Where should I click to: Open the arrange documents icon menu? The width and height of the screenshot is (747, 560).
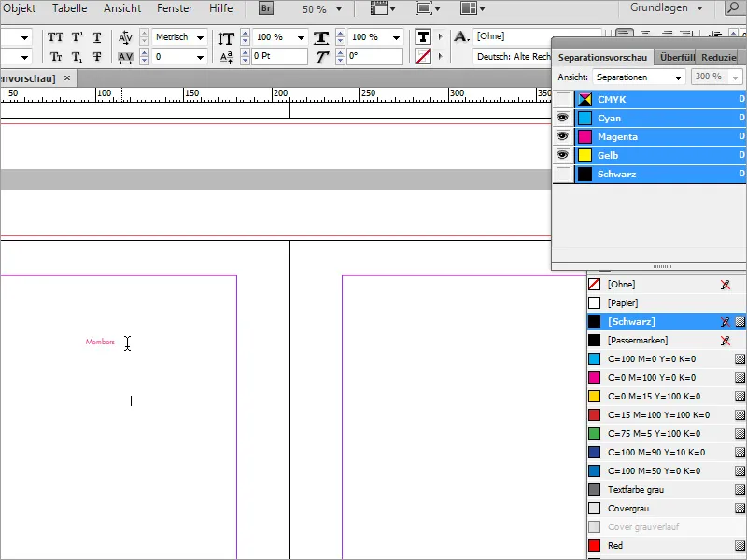click(472, 8)
